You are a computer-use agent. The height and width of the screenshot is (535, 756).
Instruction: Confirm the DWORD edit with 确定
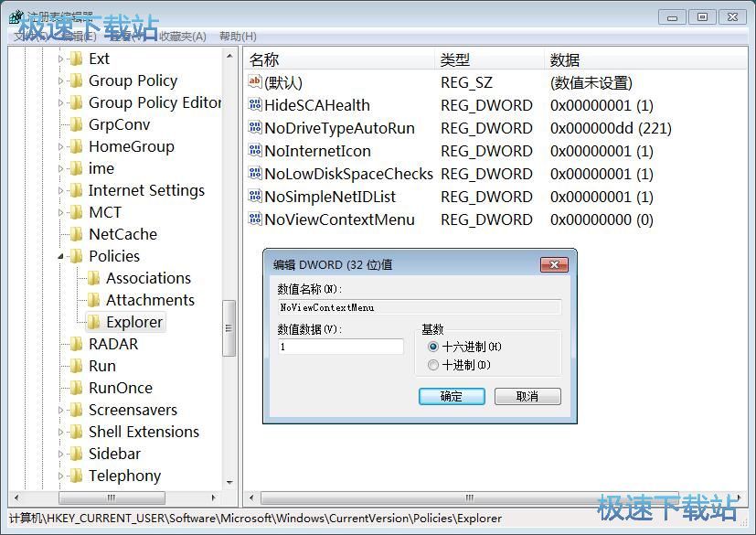click(452, 397)
